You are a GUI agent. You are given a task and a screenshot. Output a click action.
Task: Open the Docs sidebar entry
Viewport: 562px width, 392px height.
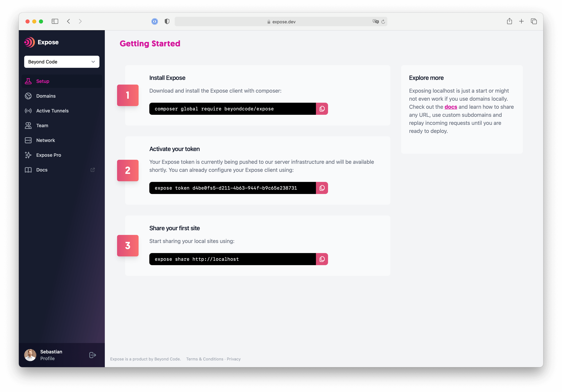click(x=42, y=170)
